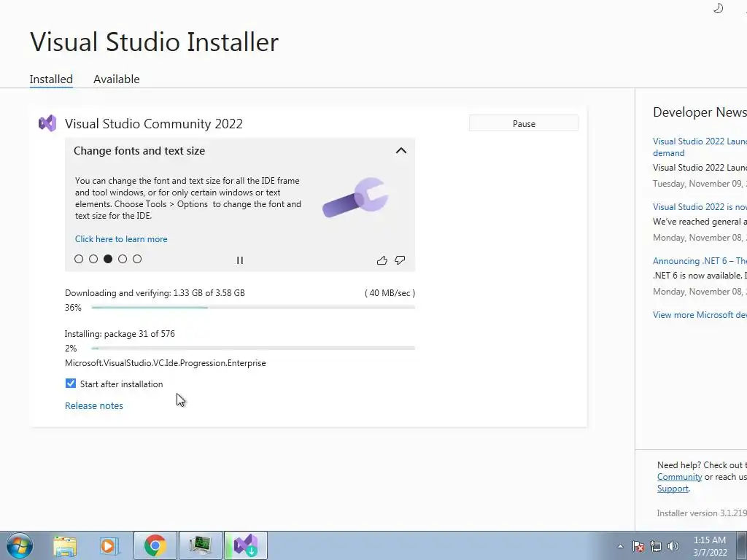Open Windows Media Player from taskbar

(109, 545)
